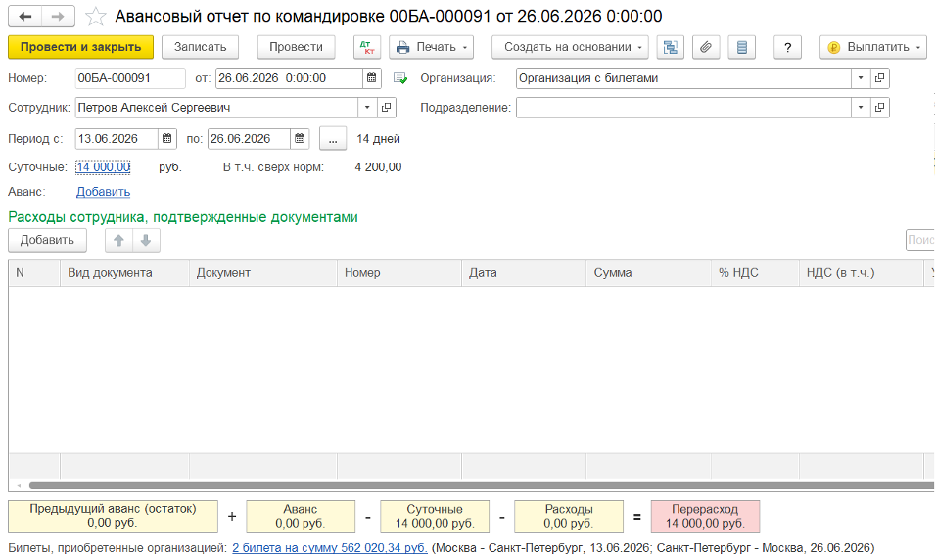Open the Организация record with its open button

point(880,78)
